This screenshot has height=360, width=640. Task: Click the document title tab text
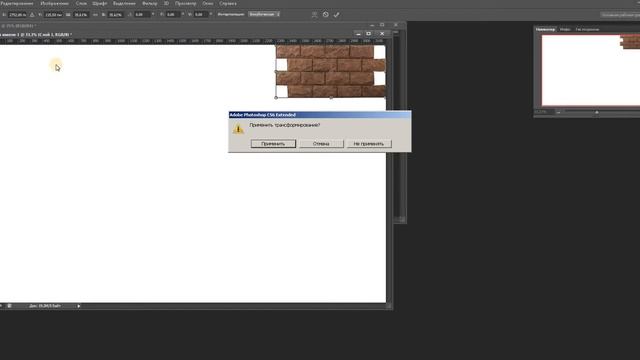click(x=36, y=35)
